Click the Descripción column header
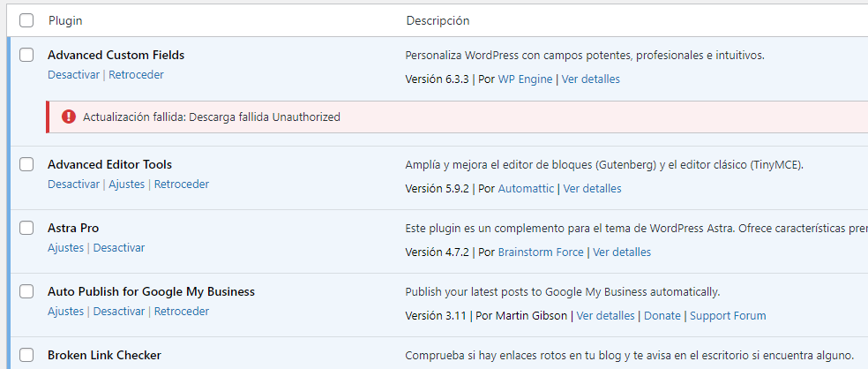Viewport: 868px width, 369px height. point(438,20)
